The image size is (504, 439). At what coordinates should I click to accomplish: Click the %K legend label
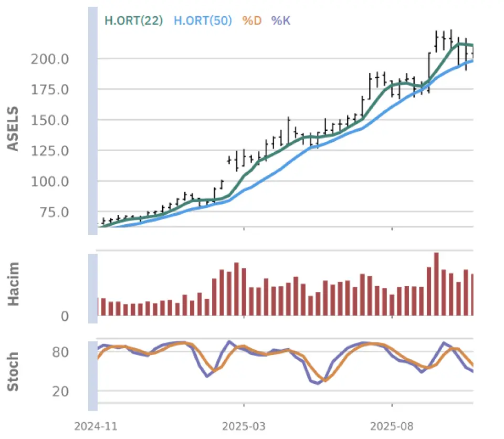(280, 21)
